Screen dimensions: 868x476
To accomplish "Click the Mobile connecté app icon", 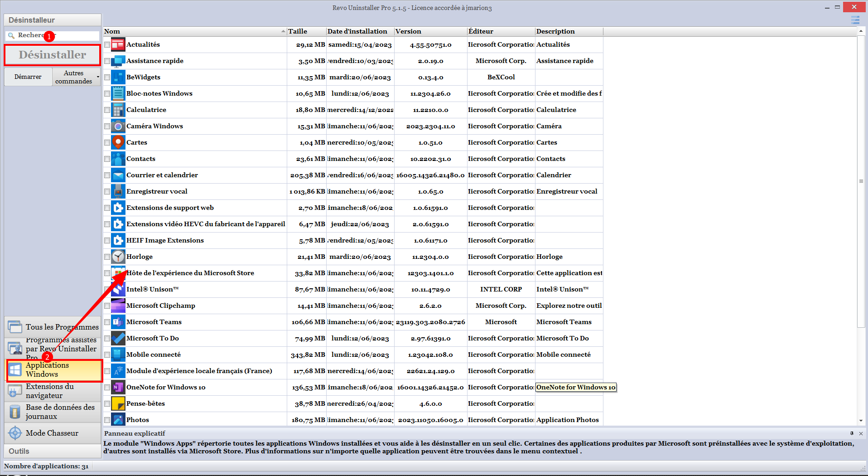I will coord(118,355).
